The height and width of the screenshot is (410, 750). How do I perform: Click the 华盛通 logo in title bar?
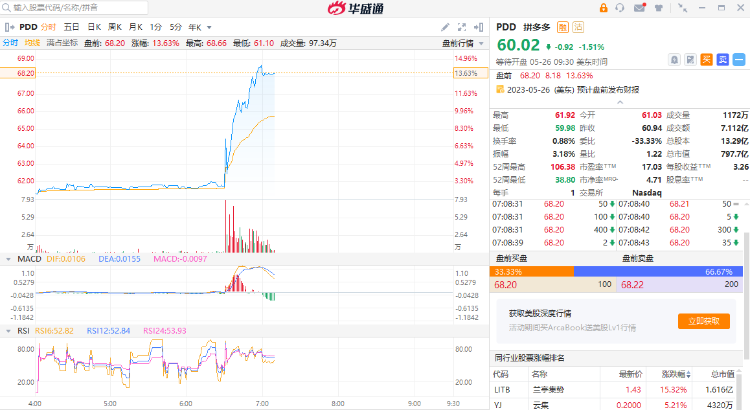356,8
